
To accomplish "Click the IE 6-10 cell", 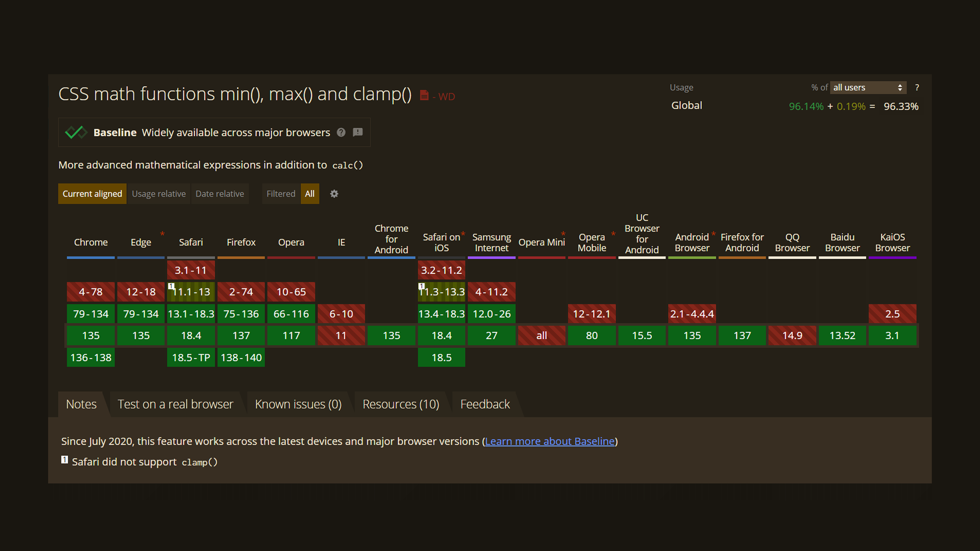I will 341,314.
